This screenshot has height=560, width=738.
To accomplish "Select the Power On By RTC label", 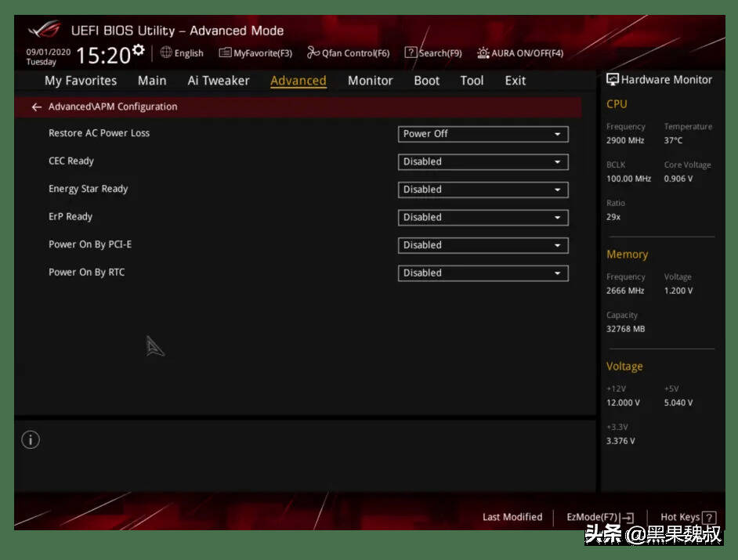I will (x=87, y=272).
